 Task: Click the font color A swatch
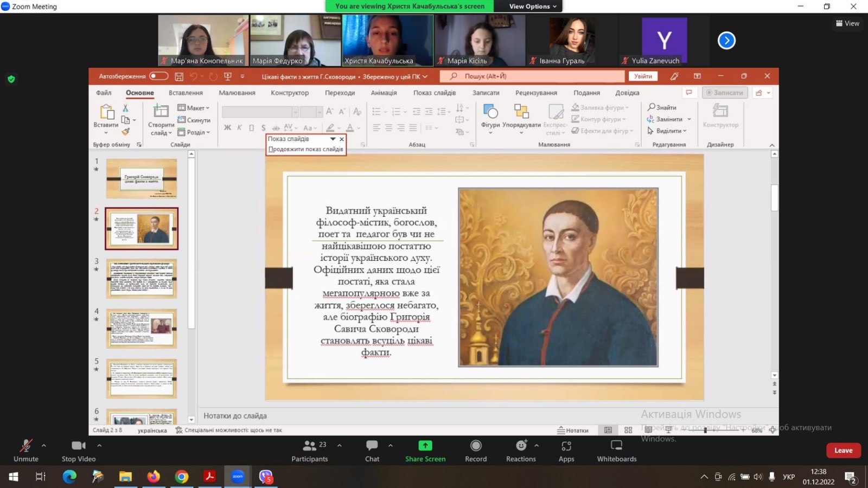point(350,128)
